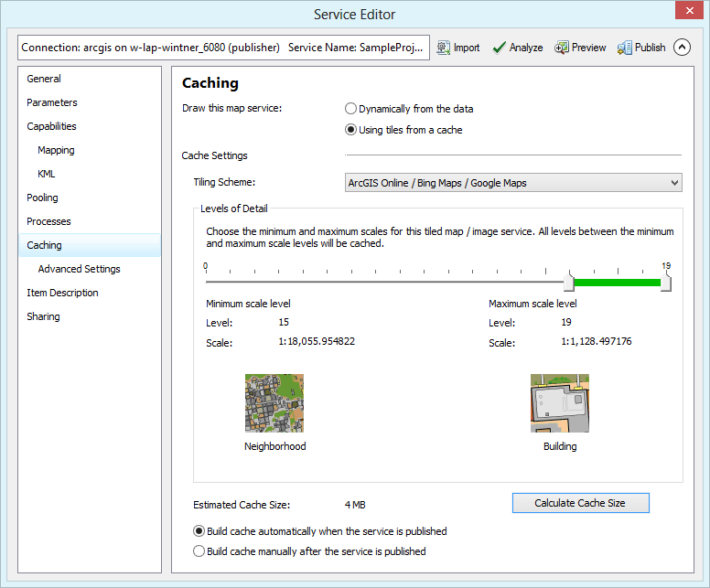The height and width of the screenshot is (588, 710).
Task: Click the Neighborhood scale thumbnail
Action: [x=274, y=403]
